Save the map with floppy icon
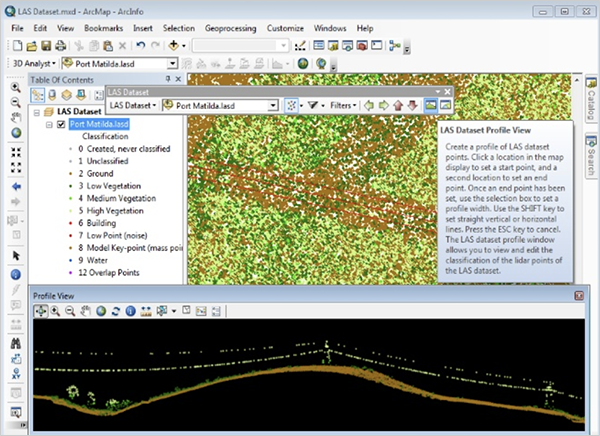The width and height of the screenshot is (600, 436). pos(46,46)
